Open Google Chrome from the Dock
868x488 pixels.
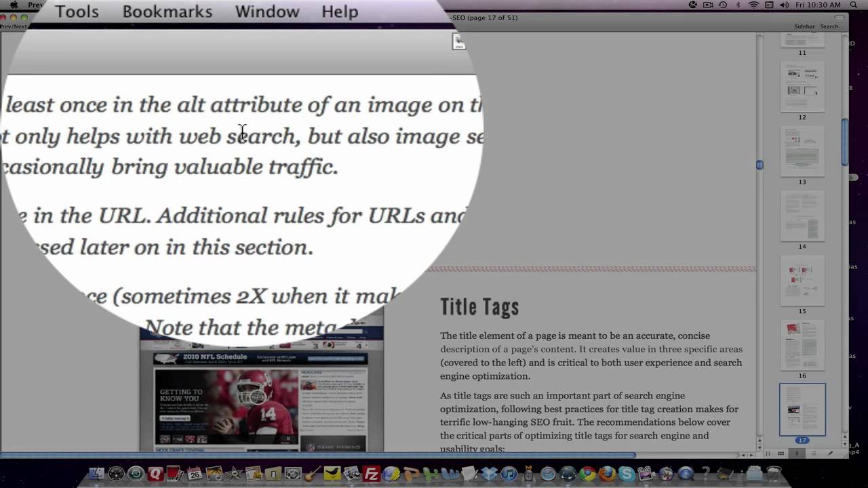pyautogui.click(x=587, y=474)
